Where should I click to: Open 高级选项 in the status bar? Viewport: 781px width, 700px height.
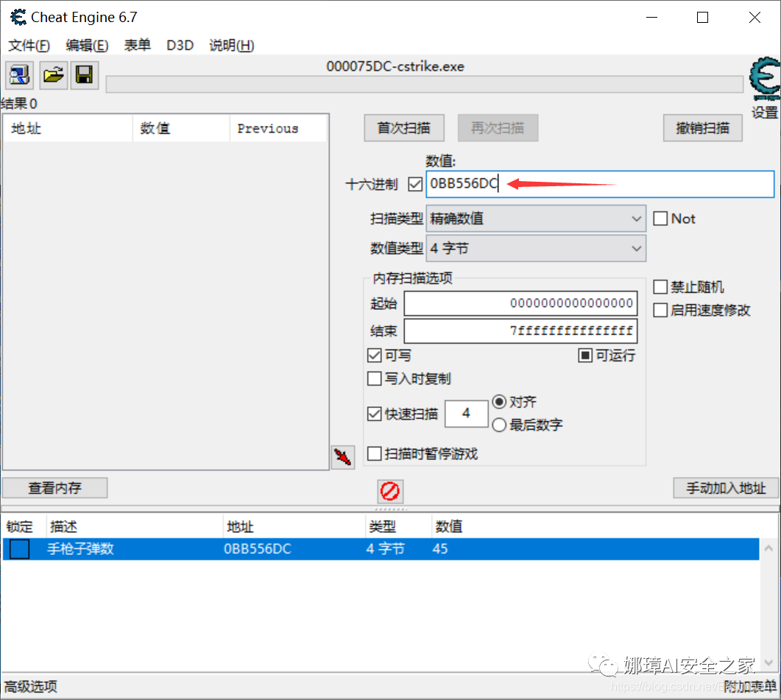(31, 687)
